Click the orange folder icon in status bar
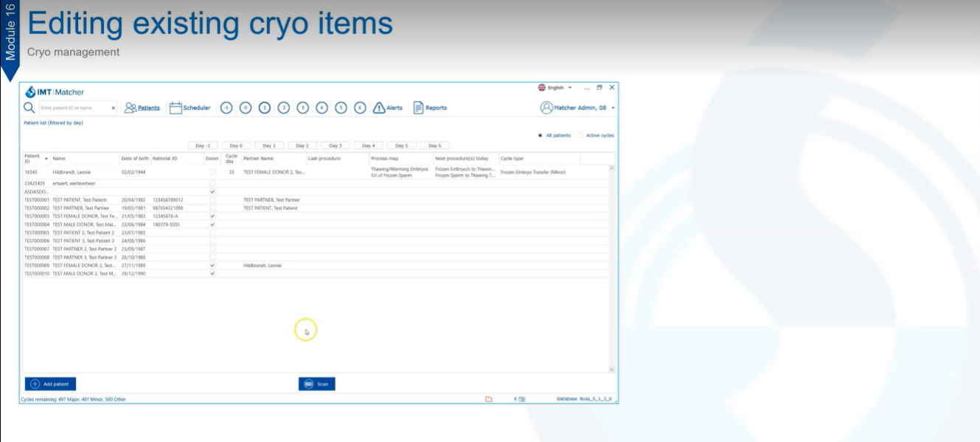Image resolution: width=980 pixels, height=442 pixels. click(x=488, y=399)
